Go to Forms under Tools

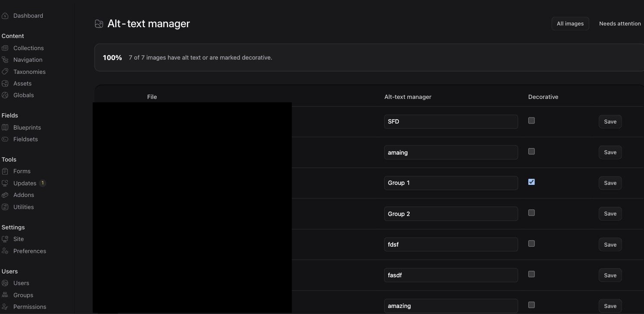coord(22,171)
